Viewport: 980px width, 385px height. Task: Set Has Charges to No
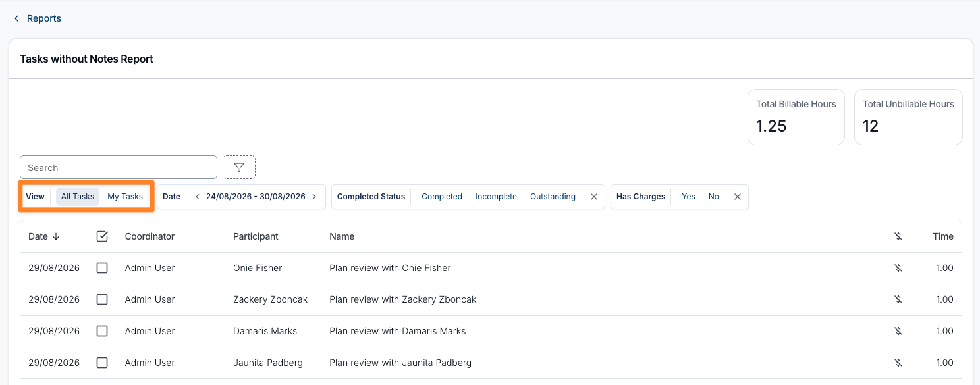coord(714,197)
